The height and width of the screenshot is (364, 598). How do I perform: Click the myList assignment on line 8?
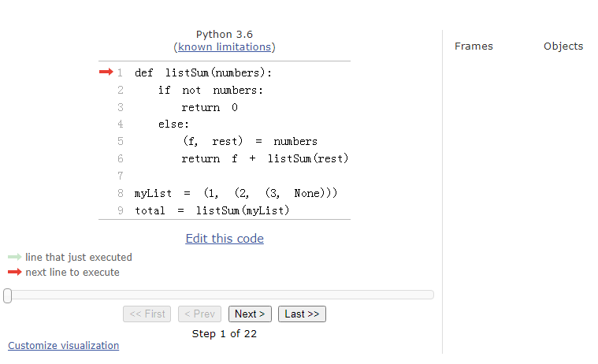coord(236,193)
